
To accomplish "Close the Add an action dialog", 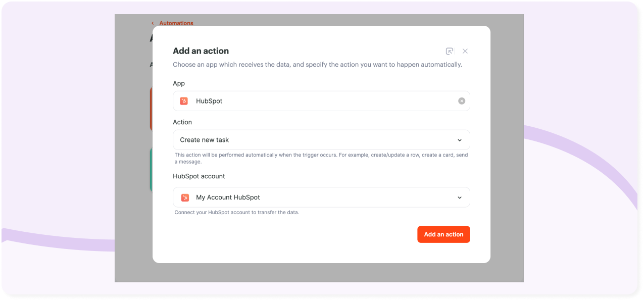I will click(465, 51).
